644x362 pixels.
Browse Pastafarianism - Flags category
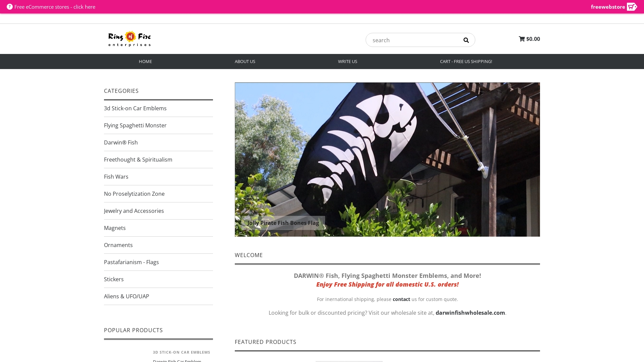tap(131, 262)
